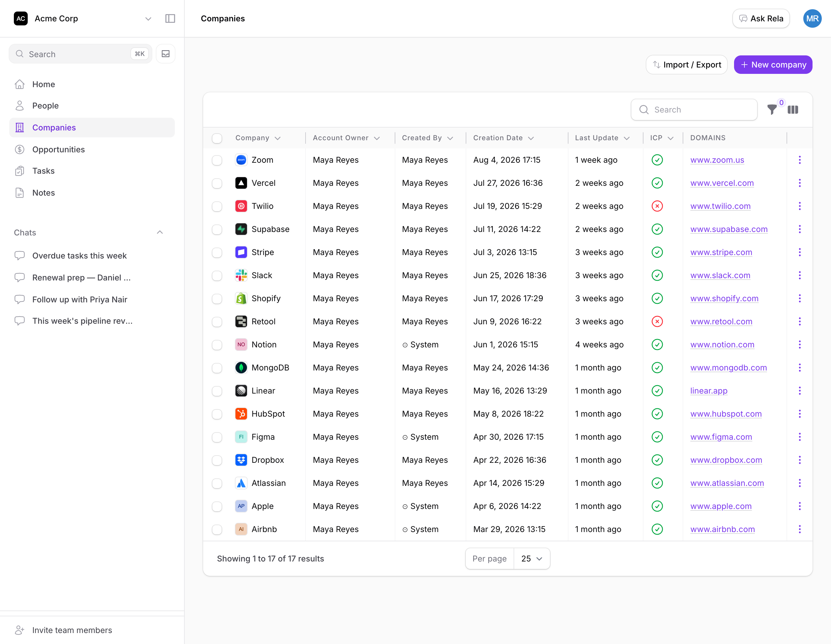
Task: Collapse the Chats section
Action: coord(160,233)
